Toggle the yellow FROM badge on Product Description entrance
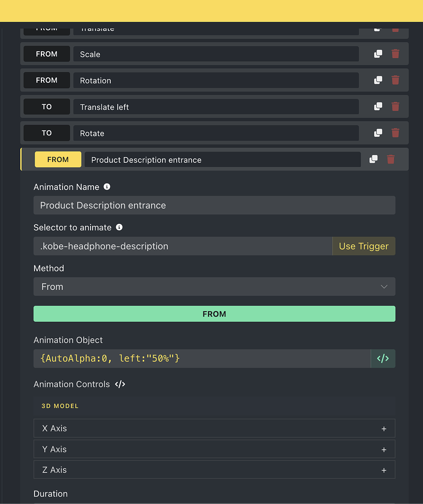Screen dimensions: 423x504 tap(58, 159)
